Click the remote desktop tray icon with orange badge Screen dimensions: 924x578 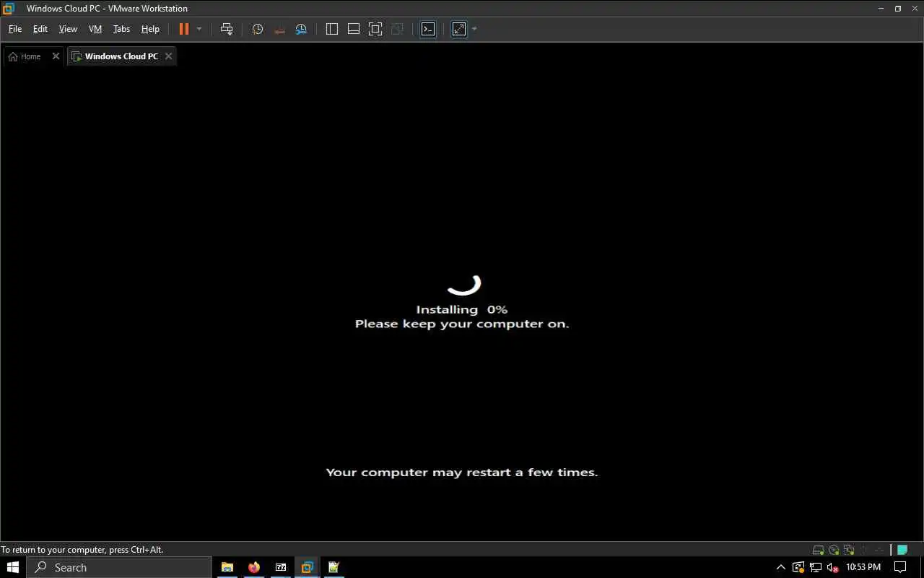tap(798, 567)
